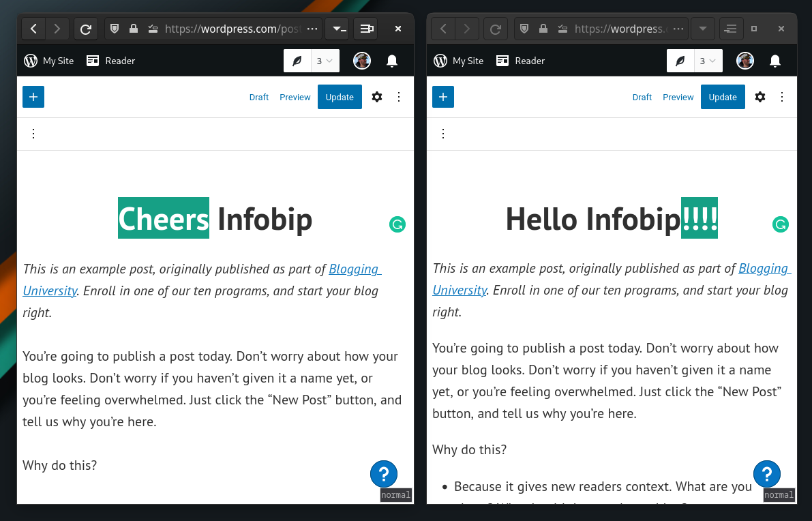Click the left window's address bar URL
812x521 pixels.
coord(232,29)
